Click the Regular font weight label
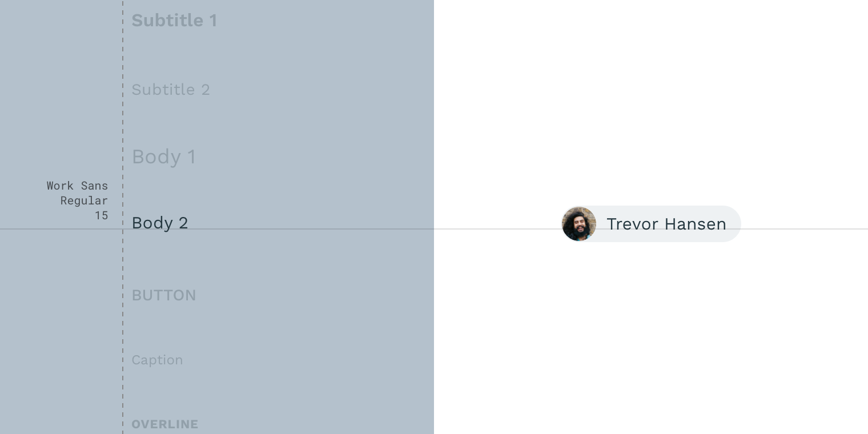Viewport: 868px width, 434px height. (x=84, y=200)
